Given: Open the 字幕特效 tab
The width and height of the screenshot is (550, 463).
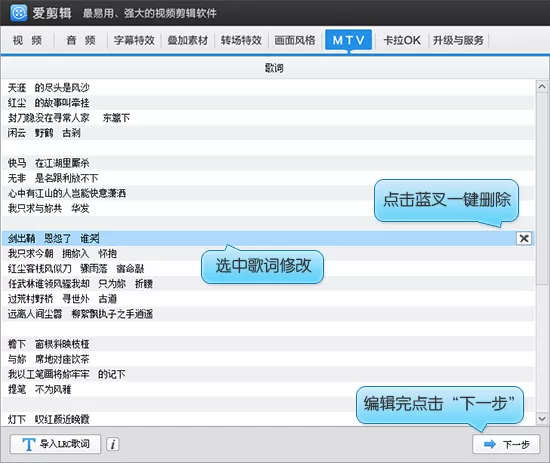Looking at the screenshot, I should (x=134, y=40).
